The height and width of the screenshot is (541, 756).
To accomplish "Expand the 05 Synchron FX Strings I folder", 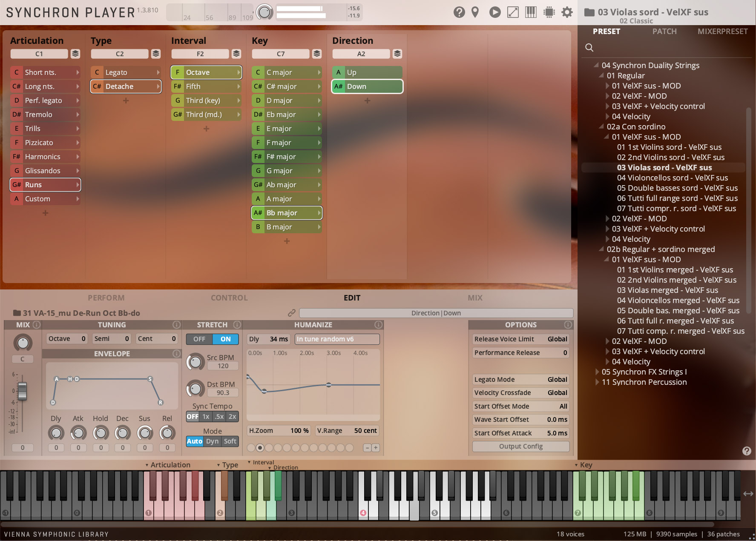I will 597,372.
